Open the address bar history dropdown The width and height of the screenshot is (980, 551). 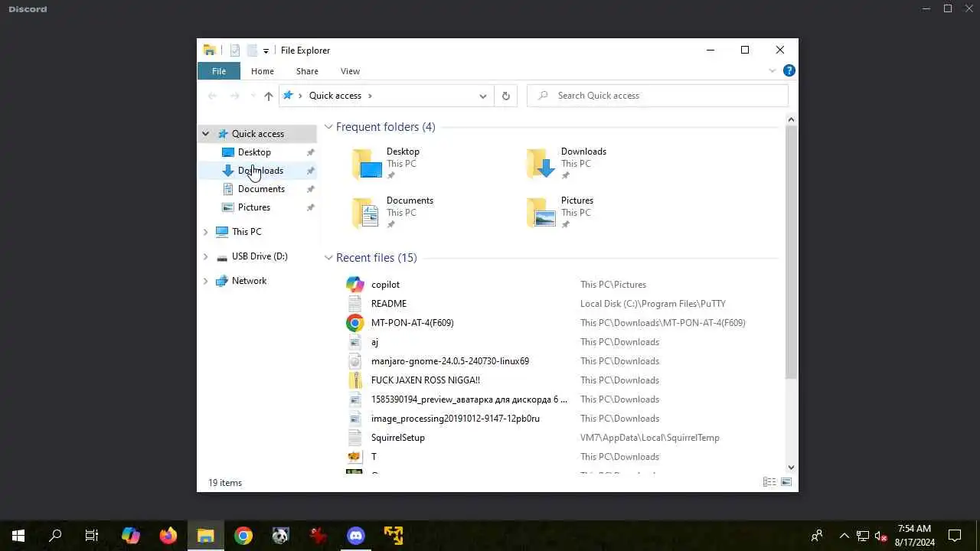[x=482, y=96]
